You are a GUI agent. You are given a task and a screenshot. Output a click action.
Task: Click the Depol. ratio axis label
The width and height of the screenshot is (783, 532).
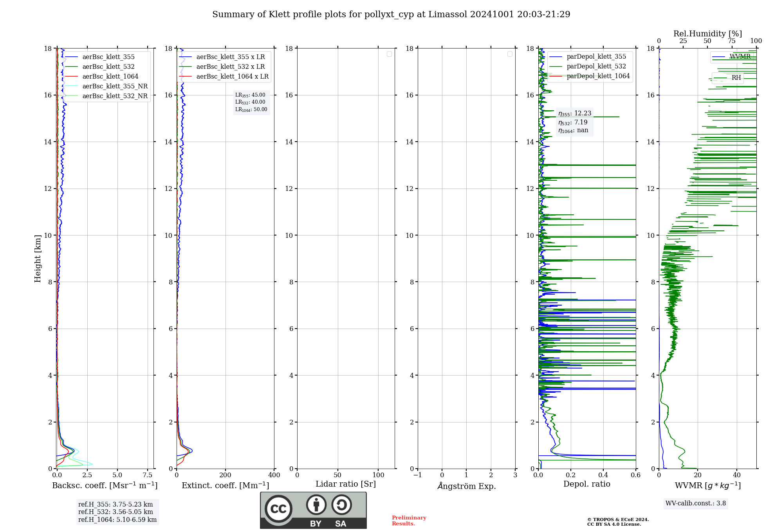587,484
